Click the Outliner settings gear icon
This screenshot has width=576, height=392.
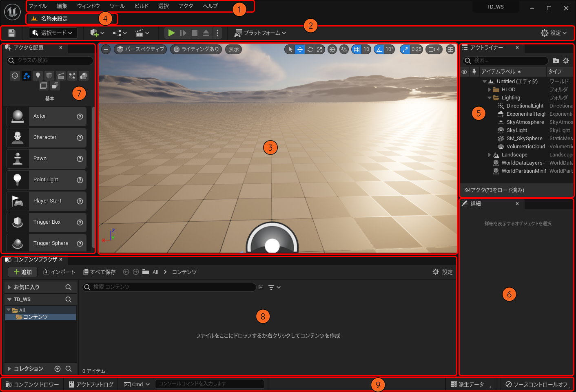point(566,61)
